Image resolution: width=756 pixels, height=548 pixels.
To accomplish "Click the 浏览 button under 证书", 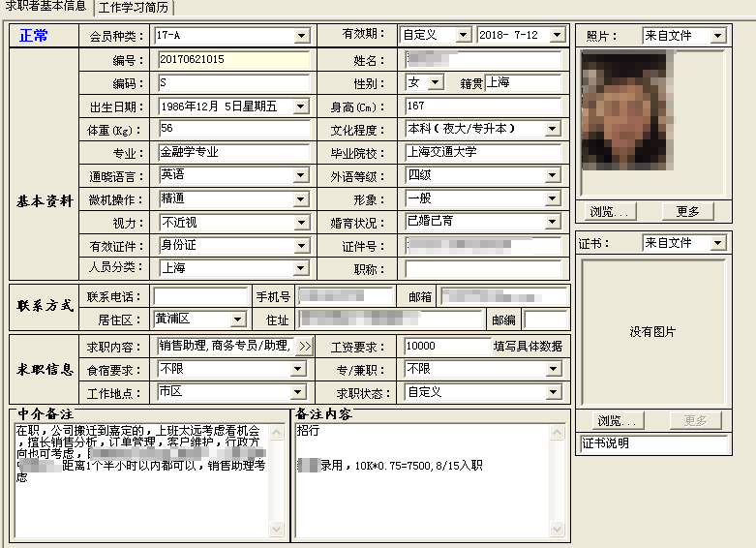I will 618,420.
